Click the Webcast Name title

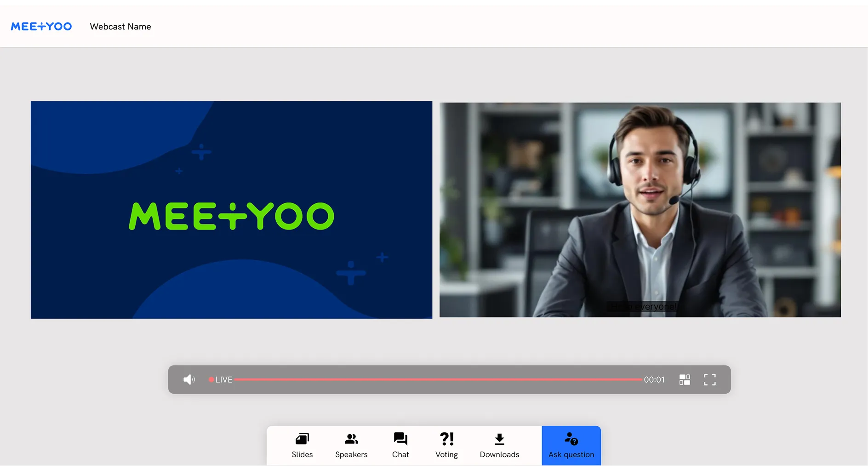[x=120, y=27]
